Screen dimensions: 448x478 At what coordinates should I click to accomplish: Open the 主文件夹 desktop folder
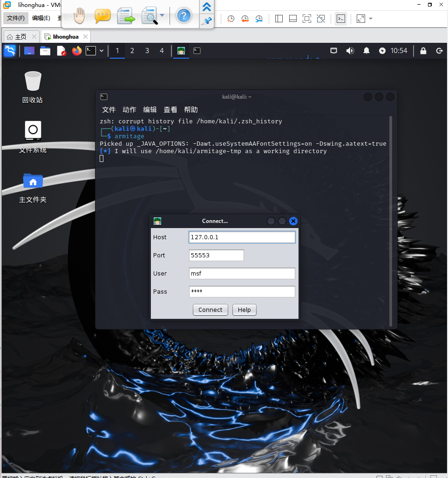33,188
